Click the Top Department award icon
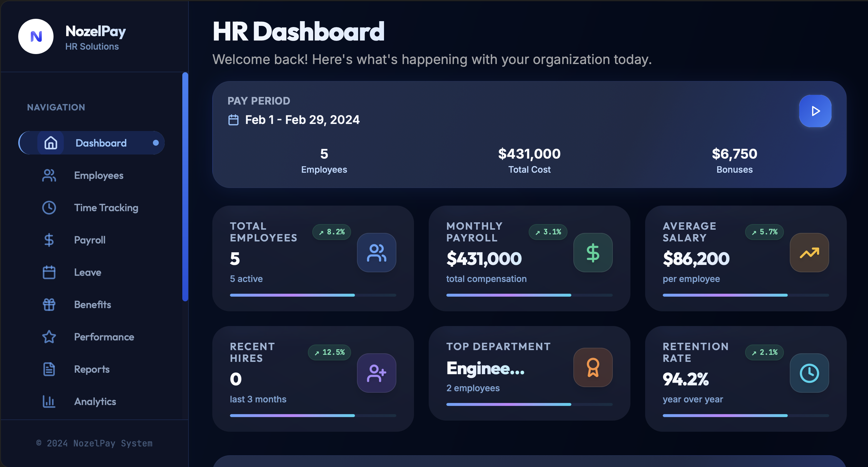The image size is (868, 467). click(x=593, y=367)
